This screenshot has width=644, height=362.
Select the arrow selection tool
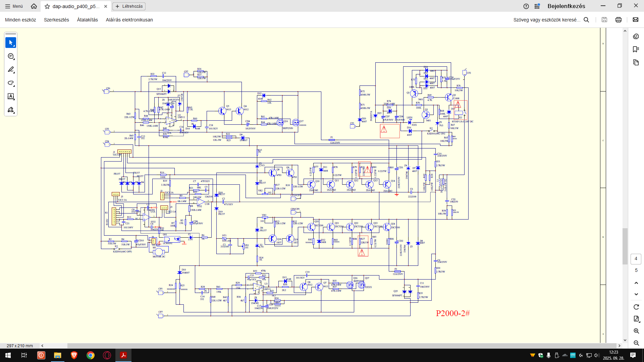click(11, 43)
